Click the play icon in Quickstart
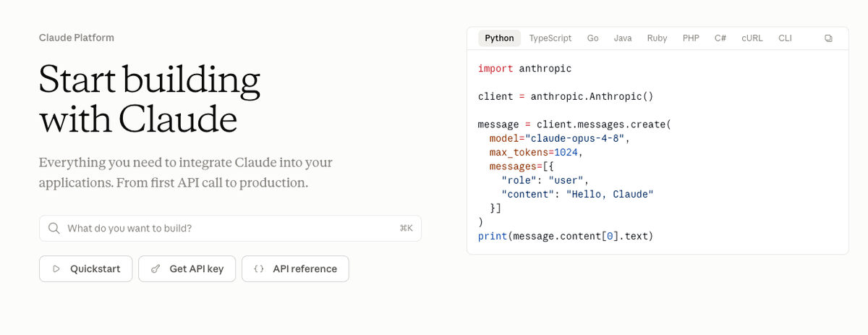 coord(56,269)
